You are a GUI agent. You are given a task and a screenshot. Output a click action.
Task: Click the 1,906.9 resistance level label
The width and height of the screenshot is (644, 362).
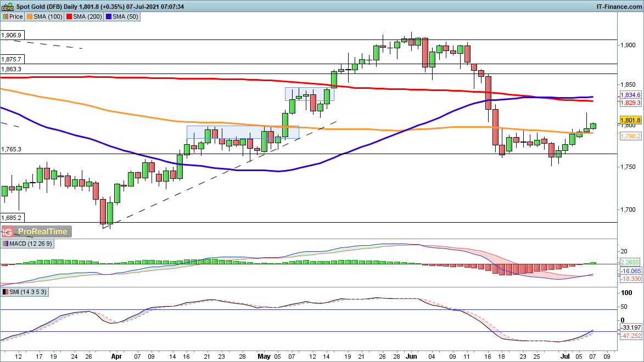pos(11,35)
